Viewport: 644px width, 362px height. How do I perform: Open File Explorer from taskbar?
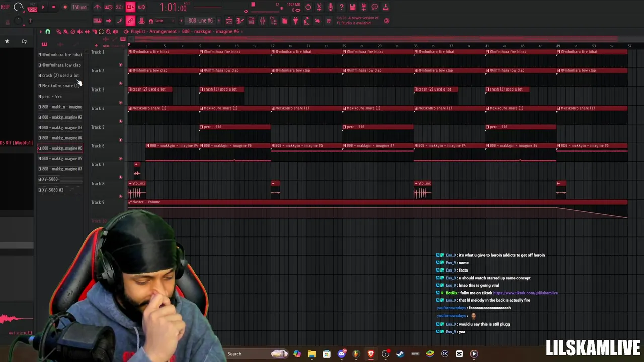[312, 354]
